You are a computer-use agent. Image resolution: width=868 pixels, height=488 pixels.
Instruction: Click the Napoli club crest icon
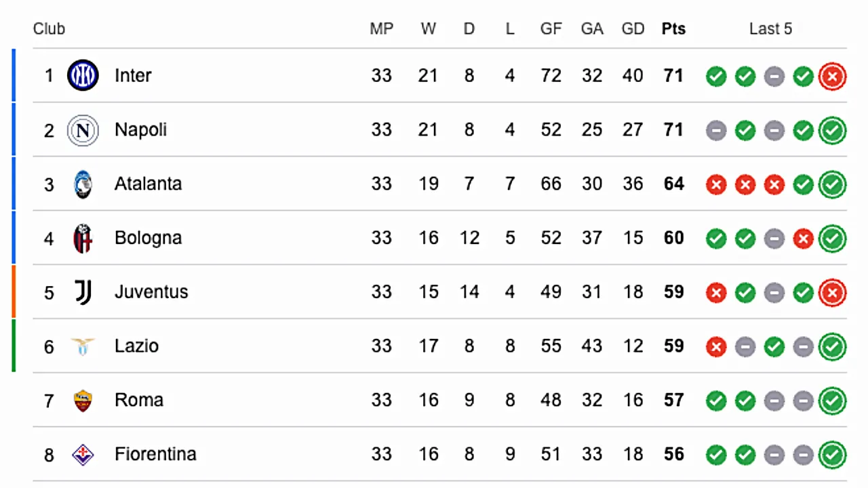point(83,130)
